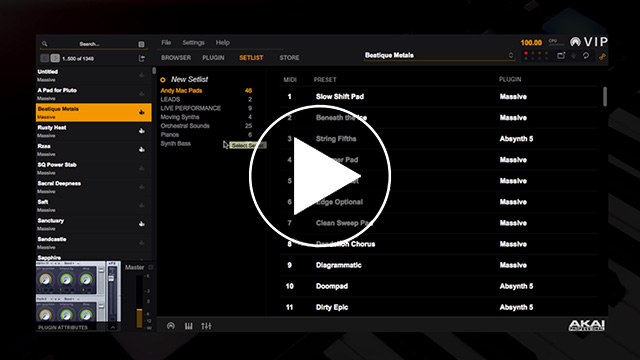Click the red color dot swatch

[x=526, y=53]
